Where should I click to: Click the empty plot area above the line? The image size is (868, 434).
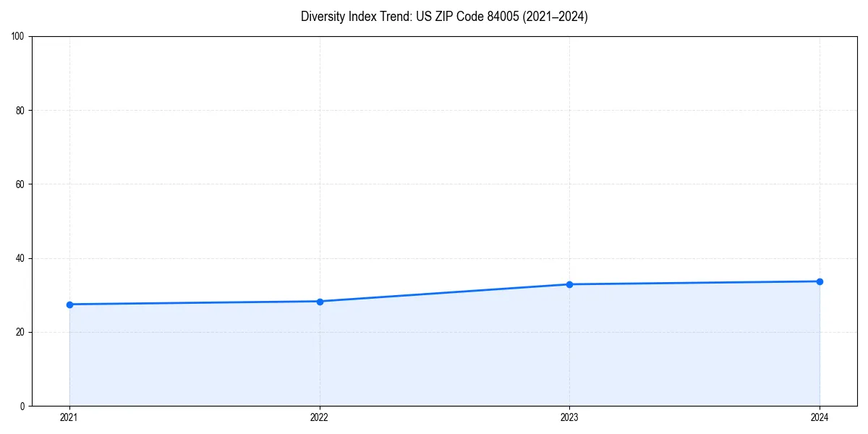coord(434,145)
